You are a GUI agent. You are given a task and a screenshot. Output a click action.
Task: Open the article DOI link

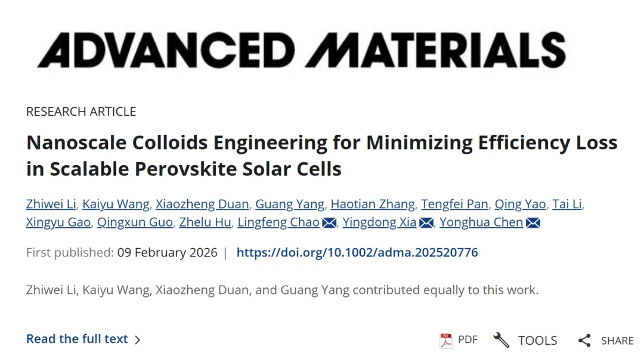pyautogui.click(x=357, y=252)
